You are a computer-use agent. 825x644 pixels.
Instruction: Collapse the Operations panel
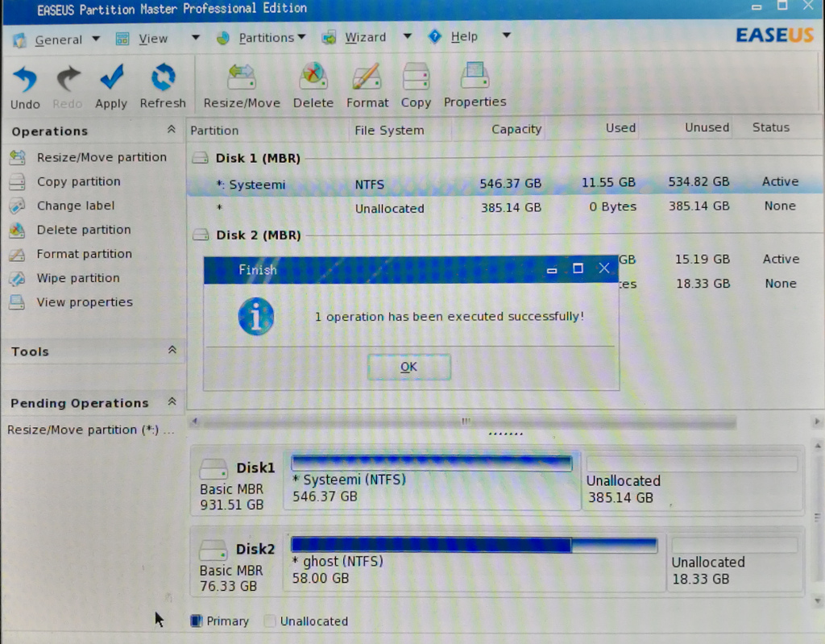(171, 130)
